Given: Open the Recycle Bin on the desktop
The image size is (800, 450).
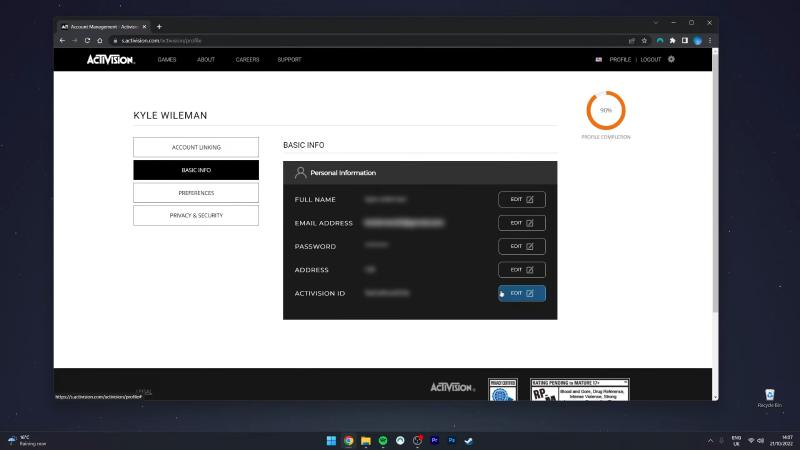Looking at the screenshot, I should point(769,398).
